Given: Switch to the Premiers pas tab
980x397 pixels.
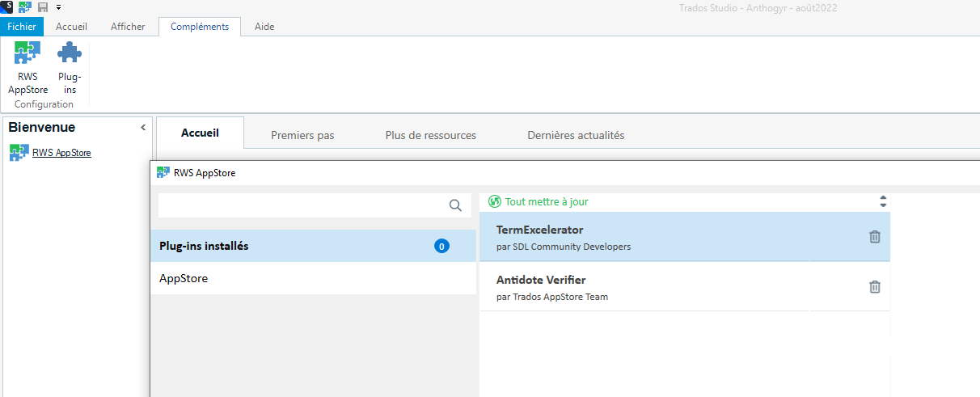Looking at the screenshot, I should tap(302, 135).
